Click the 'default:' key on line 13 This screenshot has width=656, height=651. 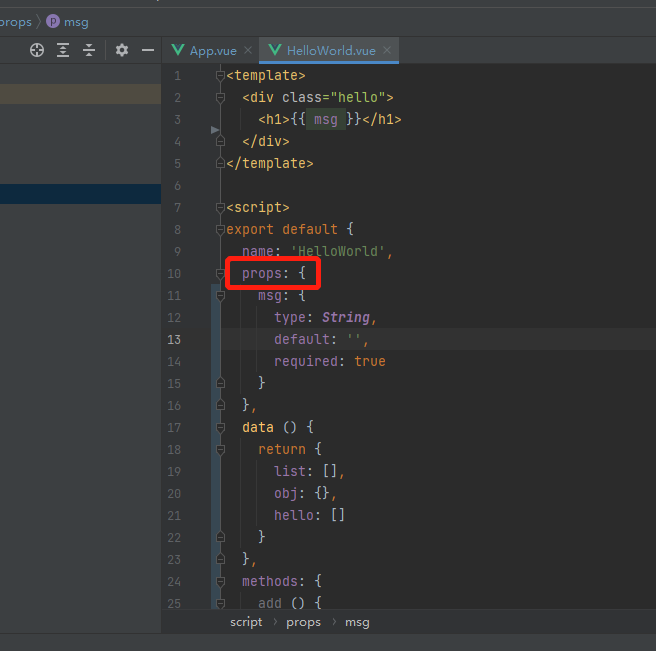click(305, 340)
